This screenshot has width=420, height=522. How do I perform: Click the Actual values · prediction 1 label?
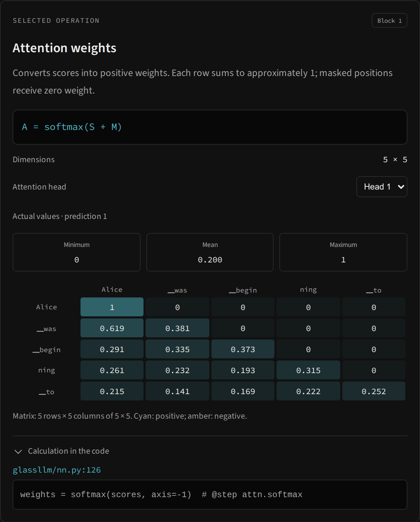point(60,216)
